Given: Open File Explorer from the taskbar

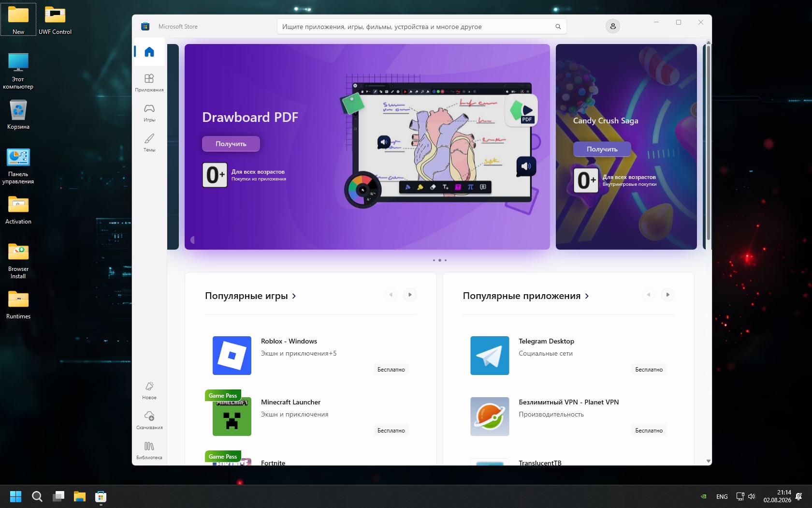Looking at the screenshot, I should tap(80, 496).
